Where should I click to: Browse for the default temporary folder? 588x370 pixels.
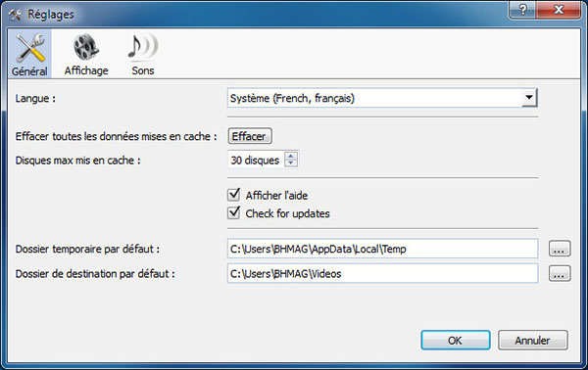[560, 249]
